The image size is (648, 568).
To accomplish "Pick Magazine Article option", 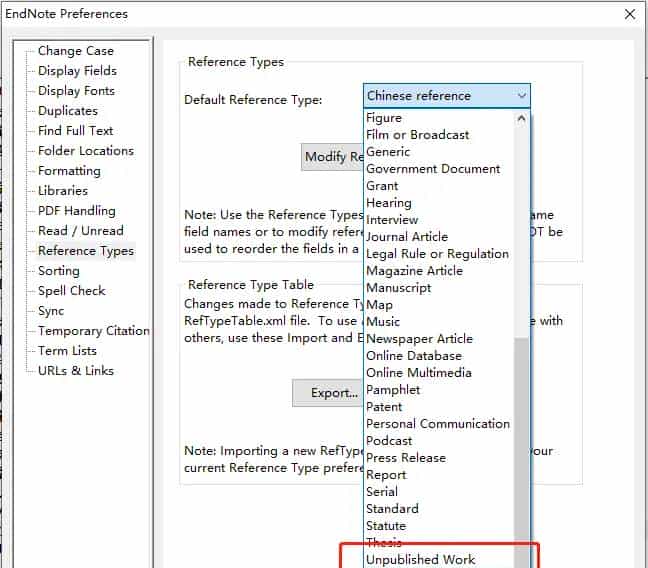I will pos(440,270).
